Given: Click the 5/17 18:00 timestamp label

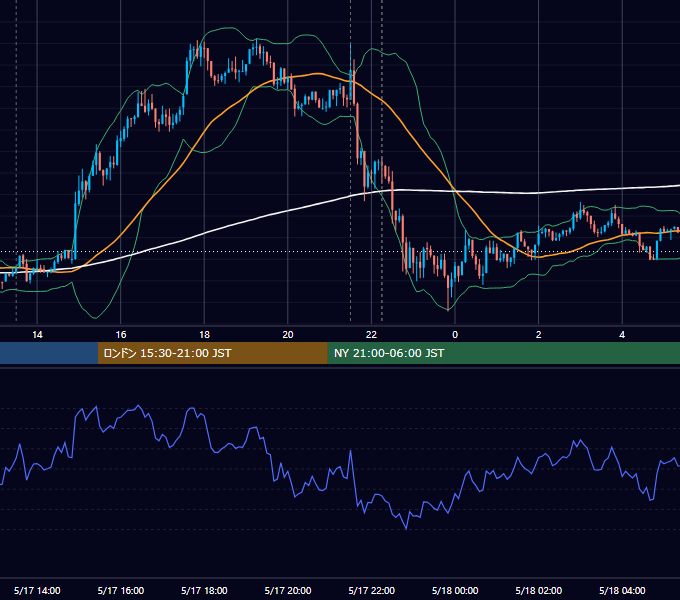Looking at the screenshot, I should click(204, 590).
